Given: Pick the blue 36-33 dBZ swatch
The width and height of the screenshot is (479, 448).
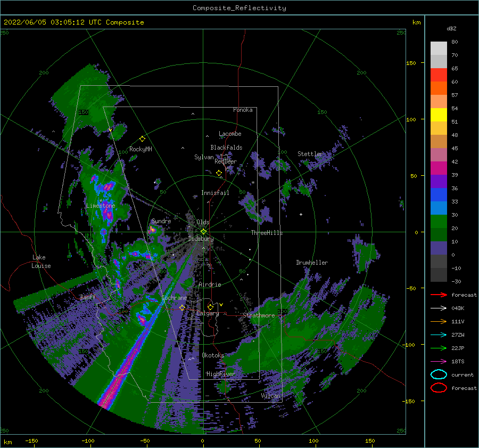Looking at the screenshot, I should coord(439,195).
